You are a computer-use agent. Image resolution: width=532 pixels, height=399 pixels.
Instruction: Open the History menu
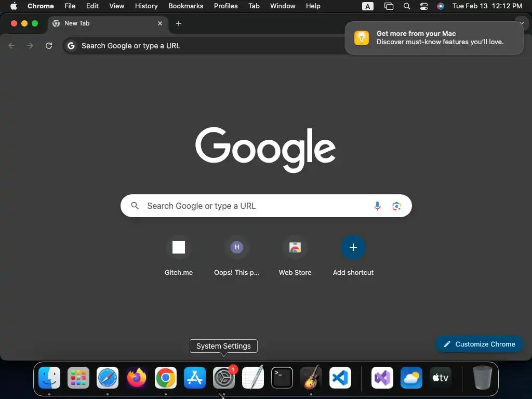pos(146,6)
